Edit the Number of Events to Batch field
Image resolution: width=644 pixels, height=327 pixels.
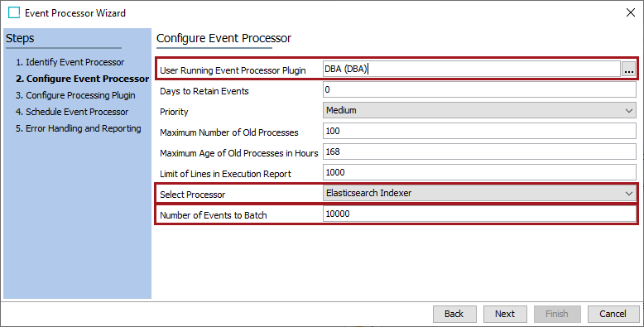[x=479, y=214]
